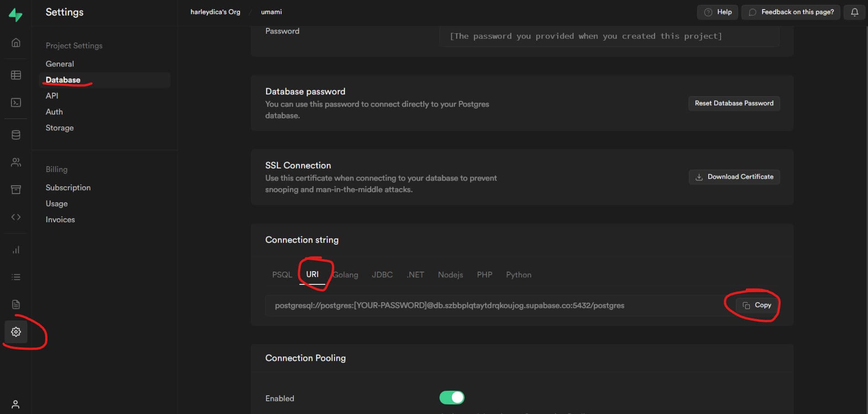The width and height of the screenshot is (868, 414).
Task: Open the Logs panel from the sidebar
Action: (x=16, y=277)
